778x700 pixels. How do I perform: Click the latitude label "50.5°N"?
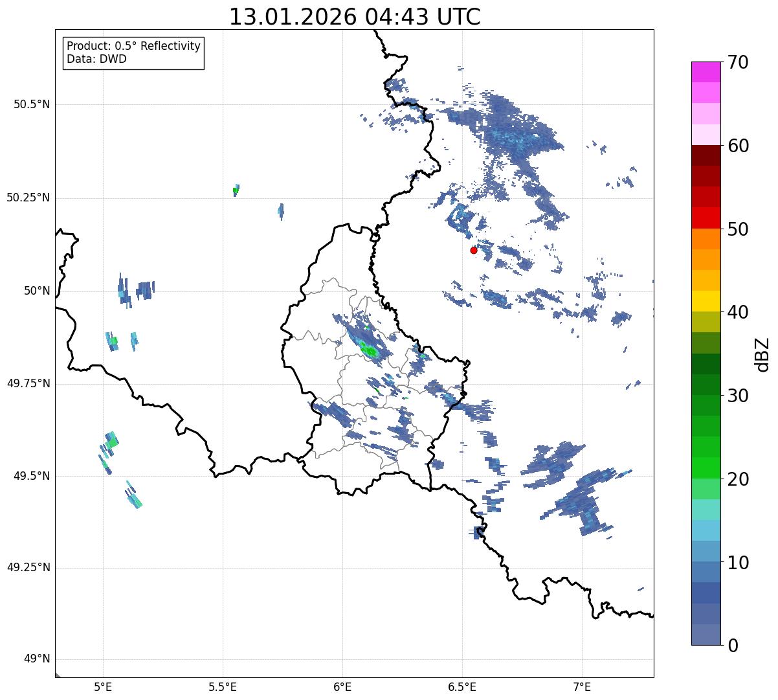click(x=32, y=104)
